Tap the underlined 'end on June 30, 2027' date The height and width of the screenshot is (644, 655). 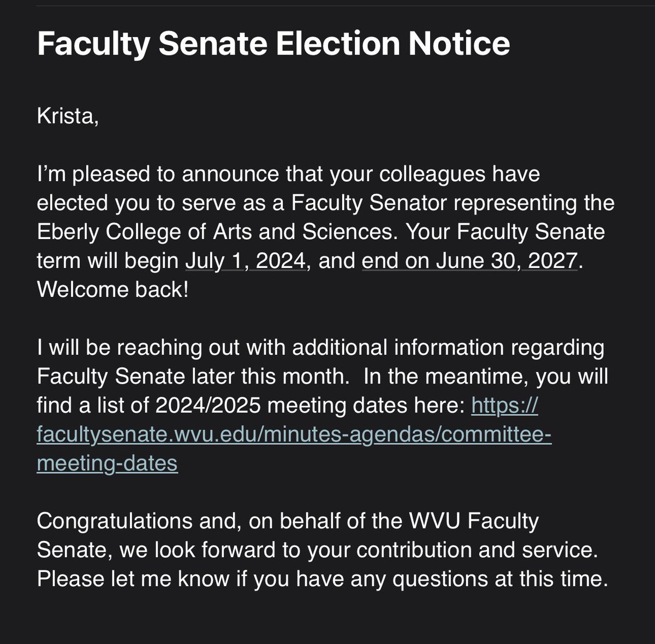click(x=469, y=261)
